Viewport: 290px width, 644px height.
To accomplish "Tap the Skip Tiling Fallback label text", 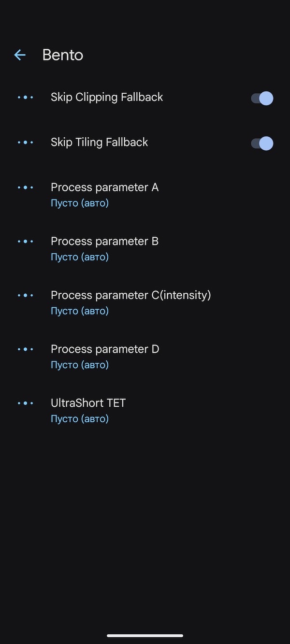I will point(99,142).
